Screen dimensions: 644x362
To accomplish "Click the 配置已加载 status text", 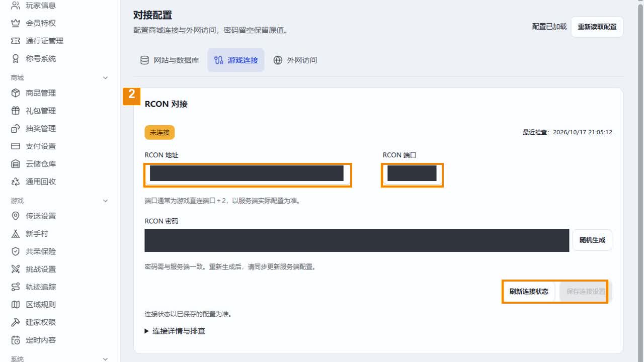I will (549, 27).
